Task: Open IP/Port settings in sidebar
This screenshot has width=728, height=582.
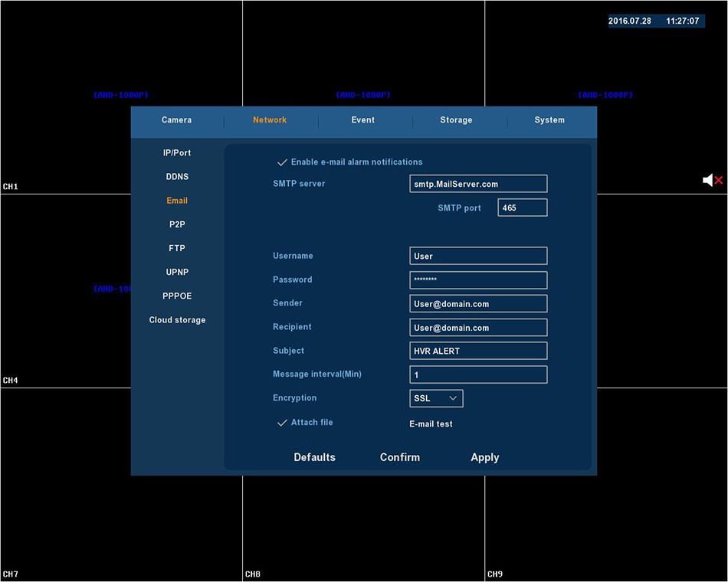Action: [x=177, y=153]
